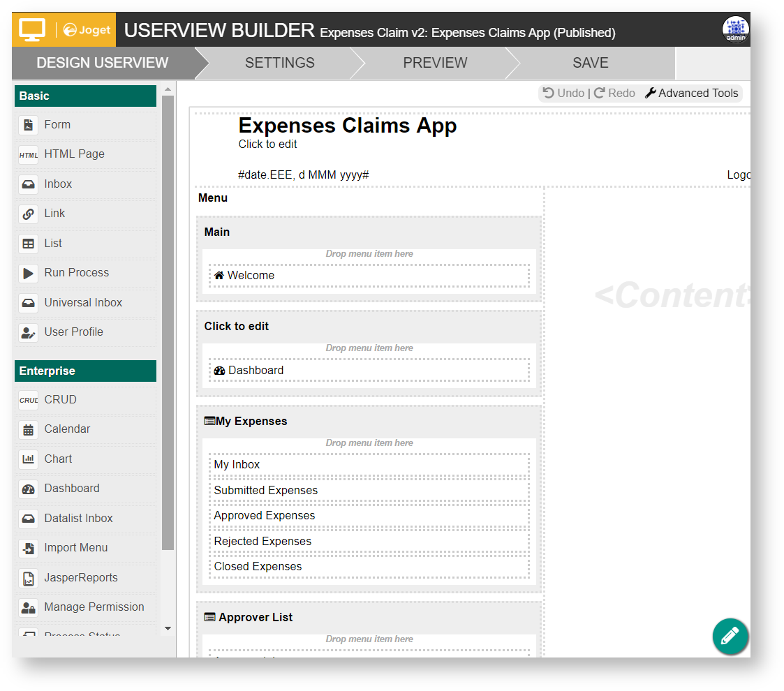Click the Run Process label
Screen dimensions: 784x691
click(77, 273)
